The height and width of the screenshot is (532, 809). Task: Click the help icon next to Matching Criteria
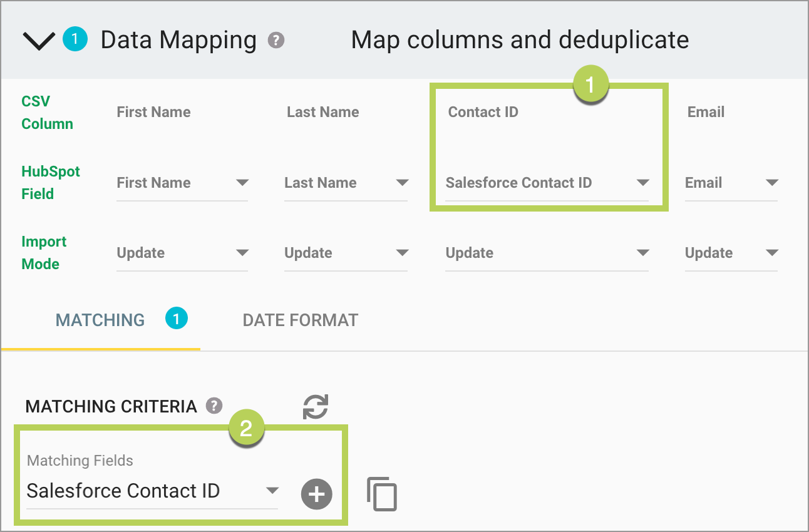(215, 406)
